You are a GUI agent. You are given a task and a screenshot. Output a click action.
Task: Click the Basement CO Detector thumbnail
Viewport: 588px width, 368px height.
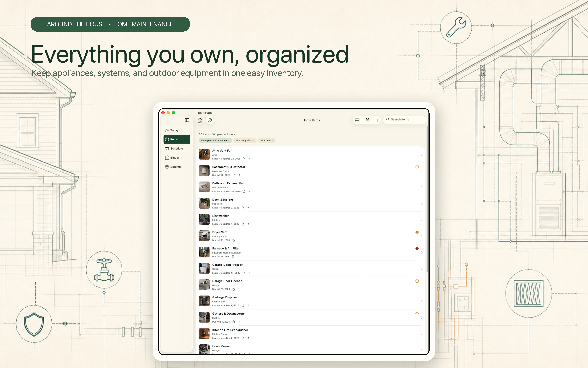coord(204,171)
